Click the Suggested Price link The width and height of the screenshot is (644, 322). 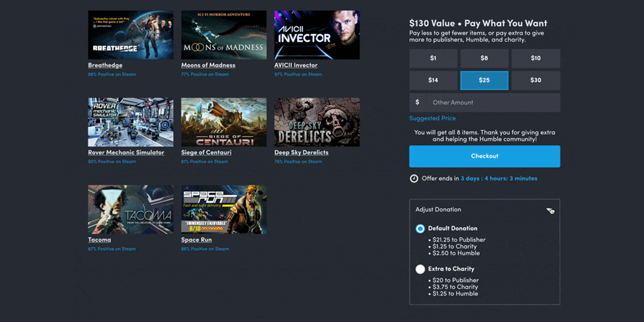point(433,118)
